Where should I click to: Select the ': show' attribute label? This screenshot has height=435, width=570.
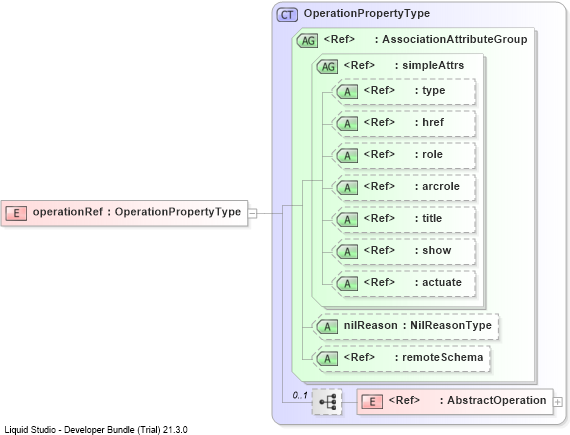click(433, 250)
